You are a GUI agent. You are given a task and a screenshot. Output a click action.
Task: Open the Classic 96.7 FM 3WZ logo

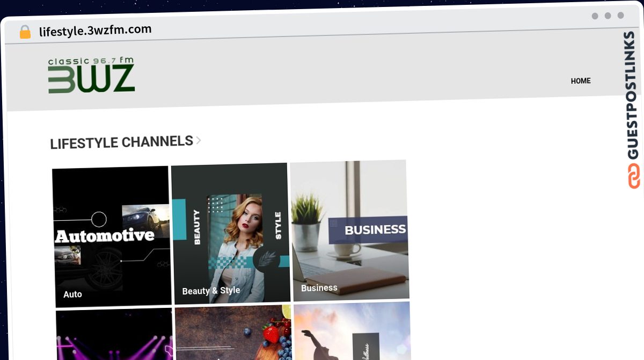coord(91,75)
